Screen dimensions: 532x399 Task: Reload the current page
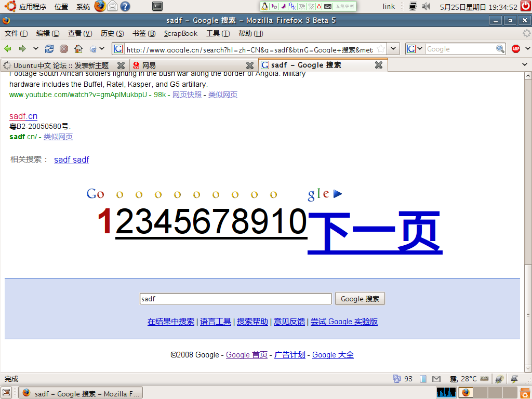coord(49,49)
